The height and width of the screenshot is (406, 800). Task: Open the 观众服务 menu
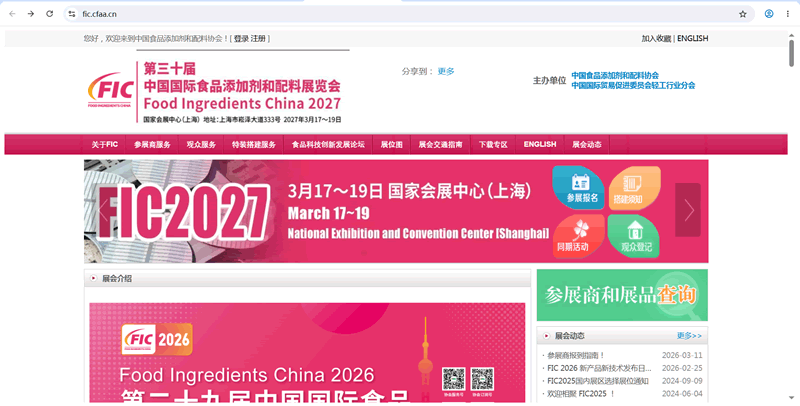pos(201,145)
